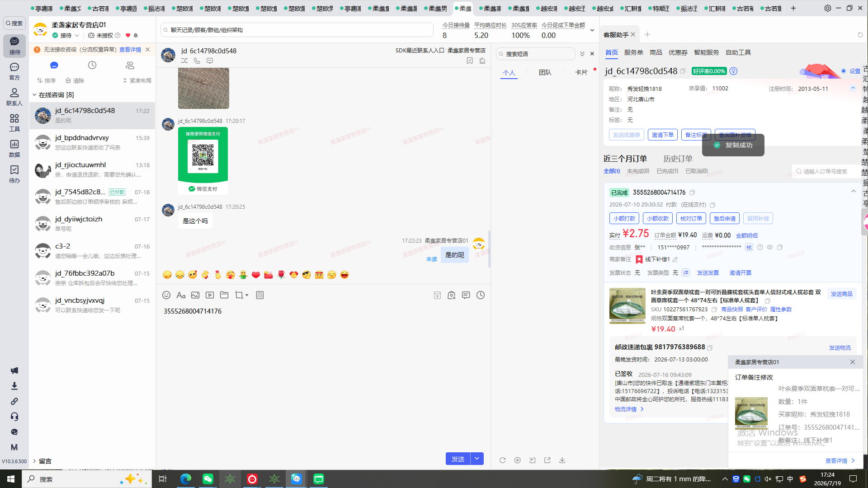Click the send image icon in chat toolbar
Viewport: 868px width, 488px height.
coord(195,295)
